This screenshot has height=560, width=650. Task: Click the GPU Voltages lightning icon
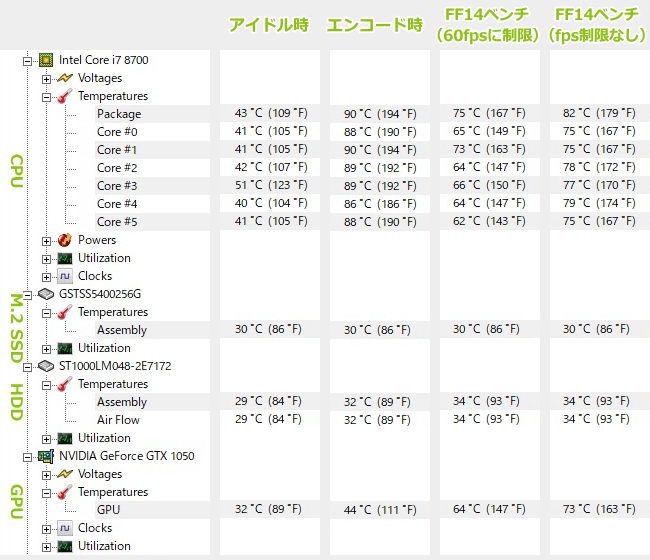click(x=65, y=474)
